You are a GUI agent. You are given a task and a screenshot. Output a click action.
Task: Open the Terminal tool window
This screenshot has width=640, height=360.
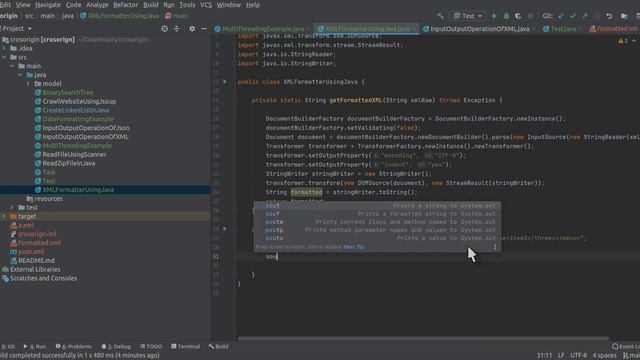pyautogui.click(x=186, y=347)
